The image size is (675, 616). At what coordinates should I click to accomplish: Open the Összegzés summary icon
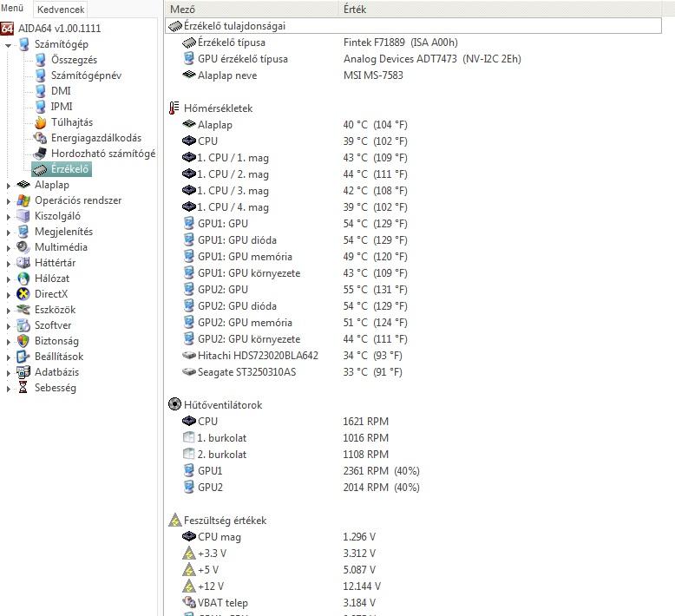[x=41, y=60]
